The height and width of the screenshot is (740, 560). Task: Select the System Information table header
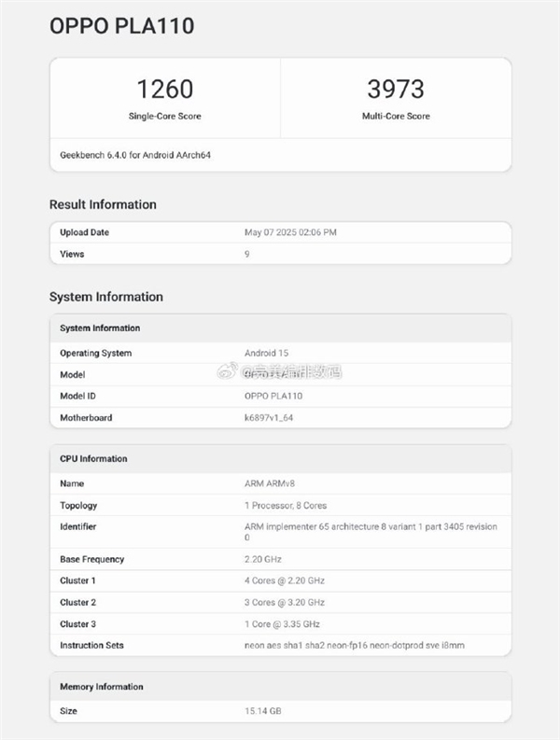[x=100, y=328]
